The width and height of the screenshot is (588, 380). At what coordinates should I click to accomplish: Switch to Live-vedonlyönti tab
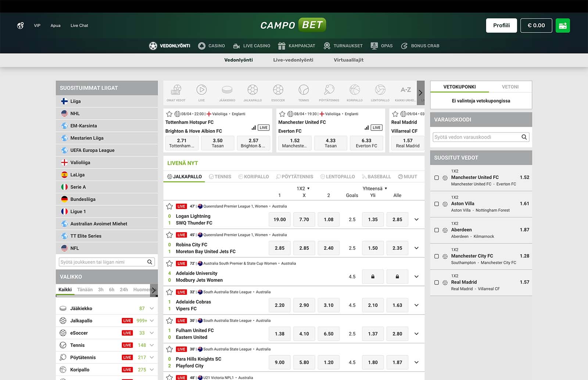coord(293,60)
